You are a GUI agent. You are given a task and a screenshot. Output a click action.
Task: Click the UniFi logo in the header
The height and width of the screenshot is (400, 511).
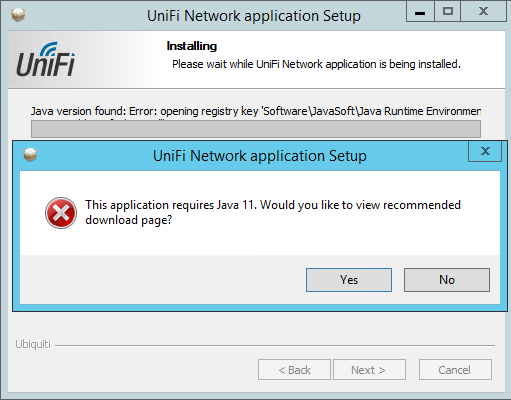click(x=46, y=59)
